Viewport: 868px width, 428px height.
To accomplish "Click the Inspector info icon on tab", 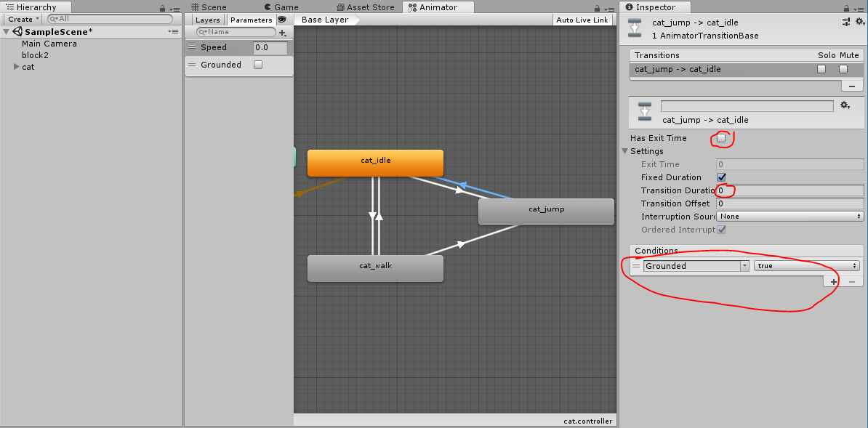I will tap(630, 7).
